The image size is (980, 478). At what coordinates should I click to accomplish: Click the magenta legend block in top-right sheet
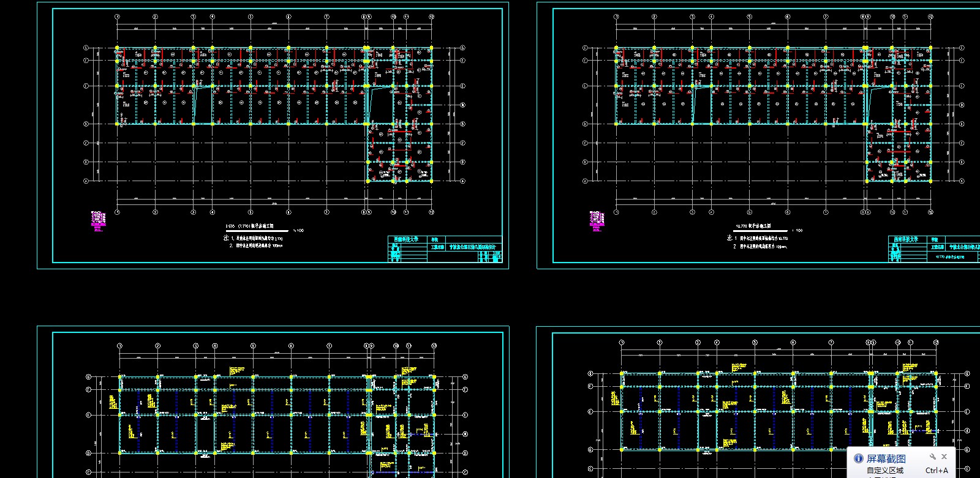pyautogui.click(x=597, y=221)
